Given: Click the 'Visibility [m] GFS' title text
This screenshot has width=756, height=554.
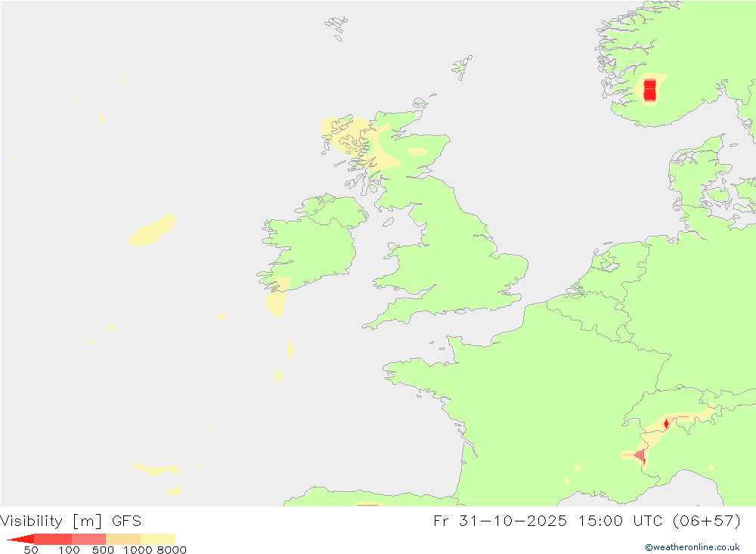Looking at the screenshot, I should [x=71, y=522].
